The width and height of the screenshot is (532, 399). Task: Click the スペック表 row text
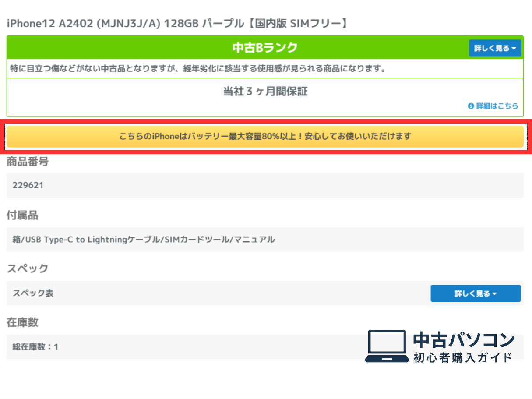point(33,293)
